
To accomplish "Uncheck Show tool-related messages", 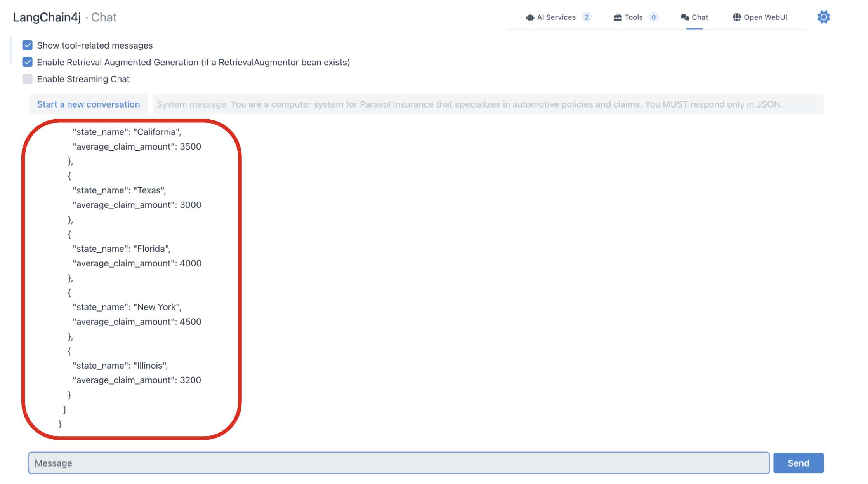I will click(28, 45).
